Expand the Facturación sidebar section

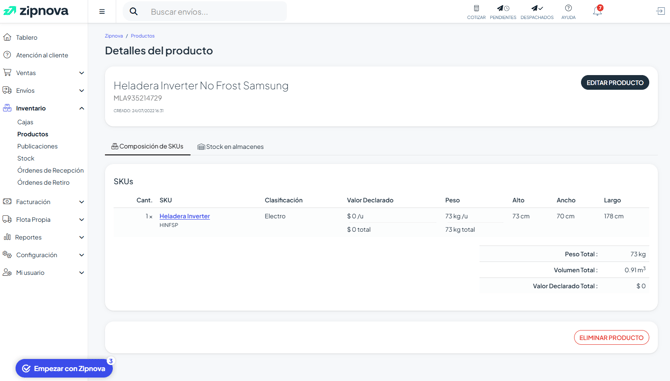[x=44, y=202]
